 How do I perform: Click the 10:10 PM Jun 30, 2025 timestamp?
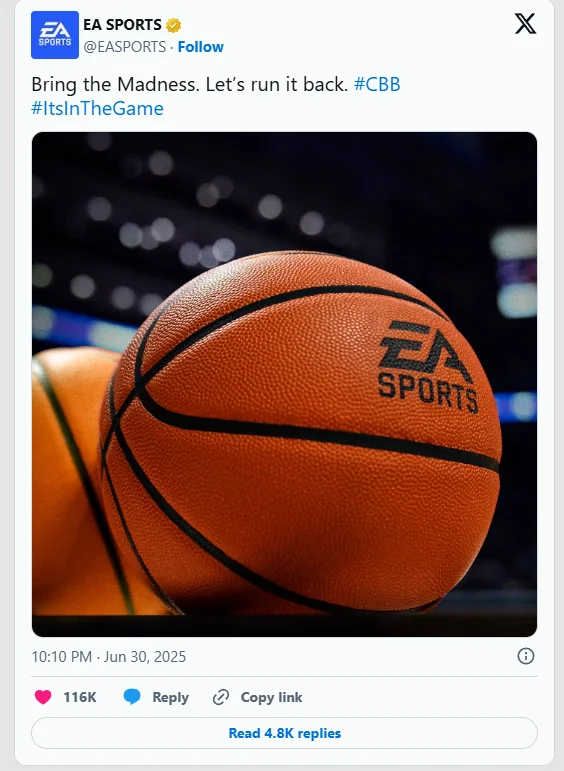[109, 657]
